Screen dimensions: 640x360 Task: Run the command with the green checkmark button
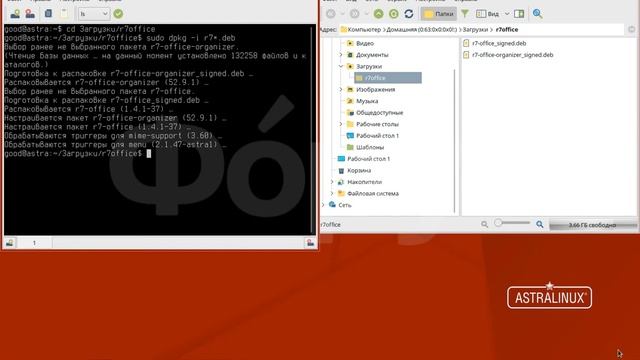[x=118, y=14]
